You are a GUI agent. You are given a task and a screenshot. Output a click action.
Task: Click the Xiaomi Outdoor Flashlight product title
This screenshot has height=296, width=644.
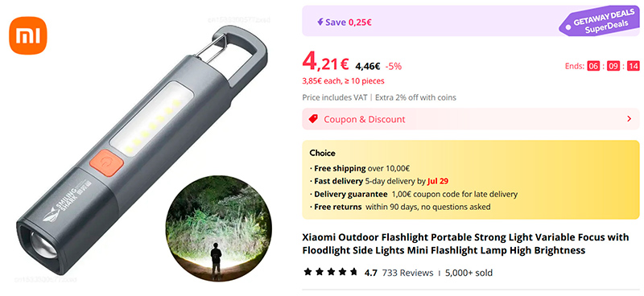pyautogui.click(x=465, y=244)
